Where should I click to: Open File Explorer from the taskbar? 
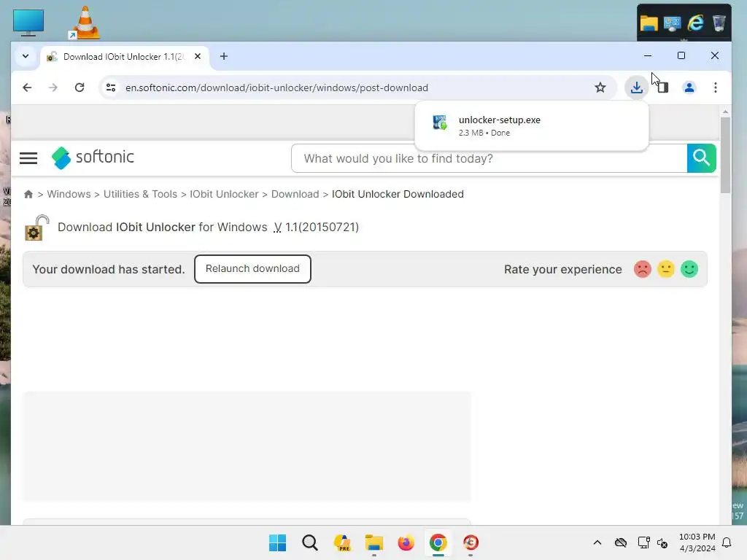pyautogui.click(x=374, y=542)
